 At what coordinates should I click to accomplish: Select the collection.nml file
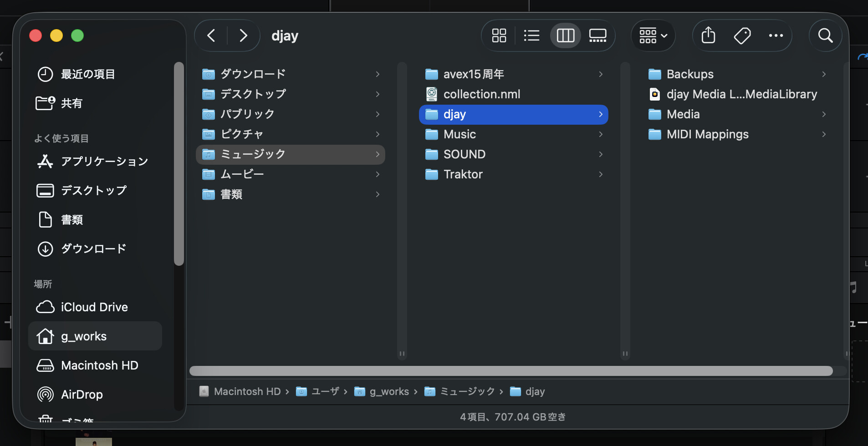481,94
